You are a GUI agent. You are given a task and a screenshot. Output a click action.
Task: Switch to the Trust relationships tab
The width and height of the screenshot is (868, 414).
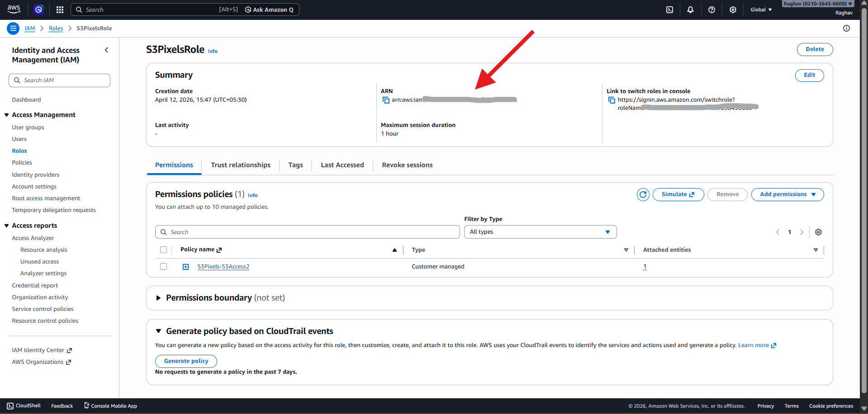(x=241, y=165)
